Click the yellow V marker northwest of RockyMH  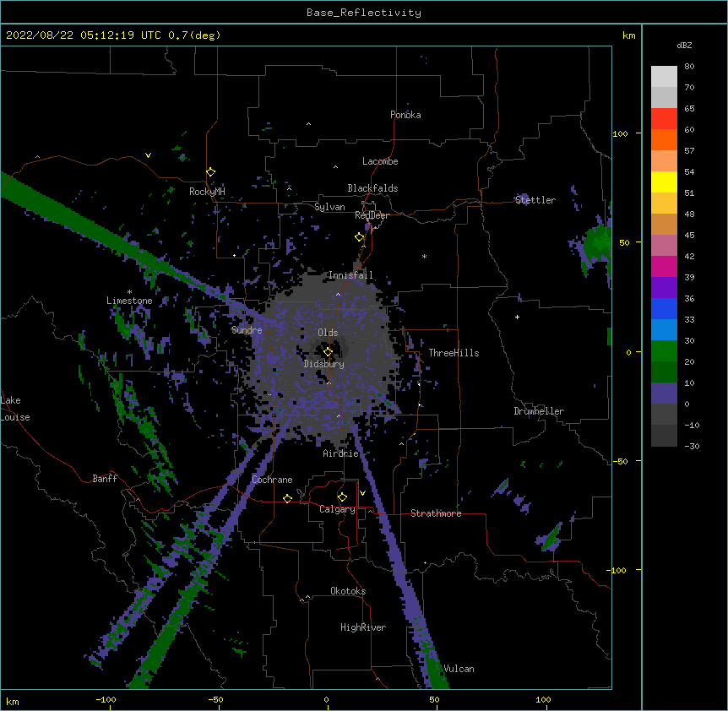coord(148,155)
